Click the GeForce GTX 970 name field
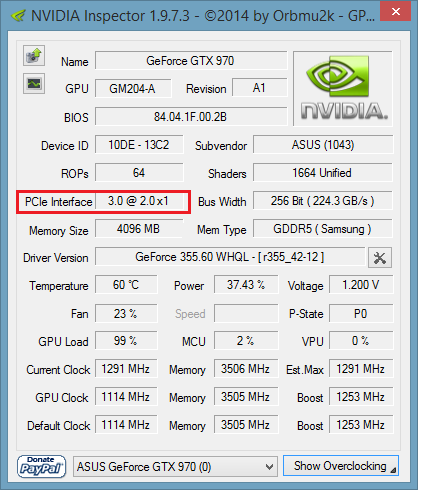This screenshot has width=423, height=493. coord(191,61)
